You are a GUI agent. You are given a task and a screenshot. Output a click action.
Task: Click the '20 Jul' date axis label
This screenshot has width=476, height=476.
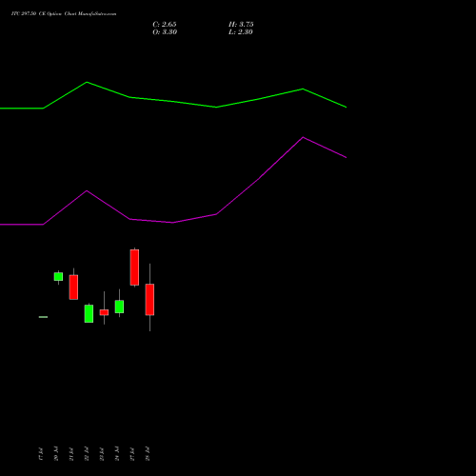tap(56, 454)
